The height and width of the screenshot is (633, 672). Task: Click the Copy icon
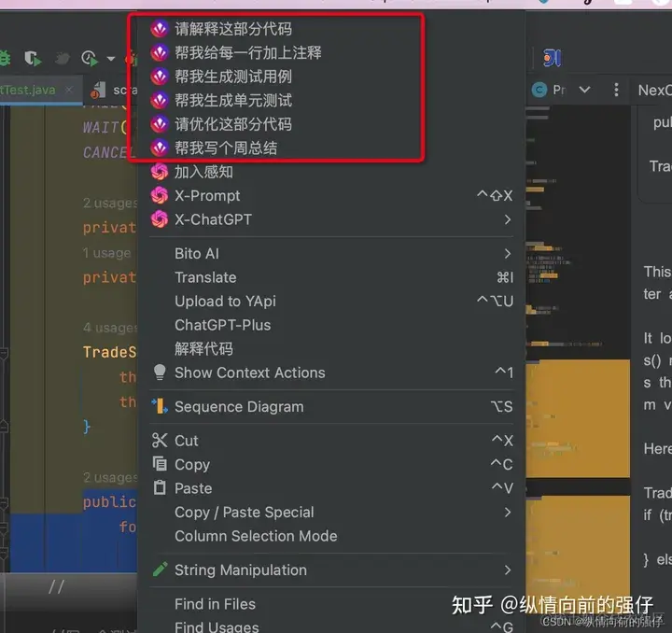point(160,464)
